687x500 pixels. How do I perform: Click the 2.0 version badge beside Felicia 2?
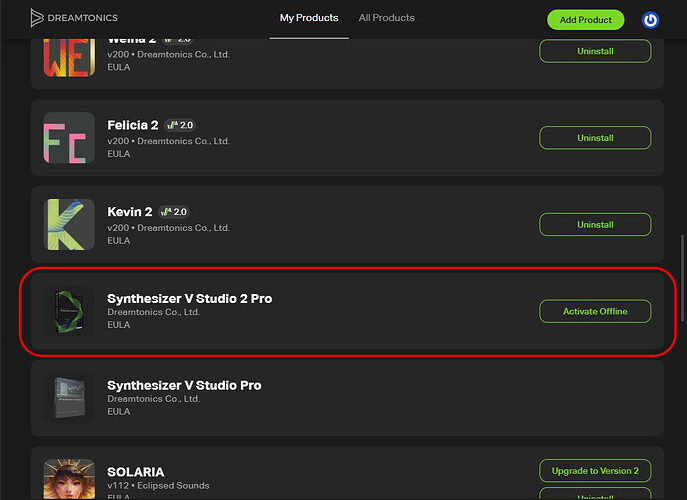point(180,125)
